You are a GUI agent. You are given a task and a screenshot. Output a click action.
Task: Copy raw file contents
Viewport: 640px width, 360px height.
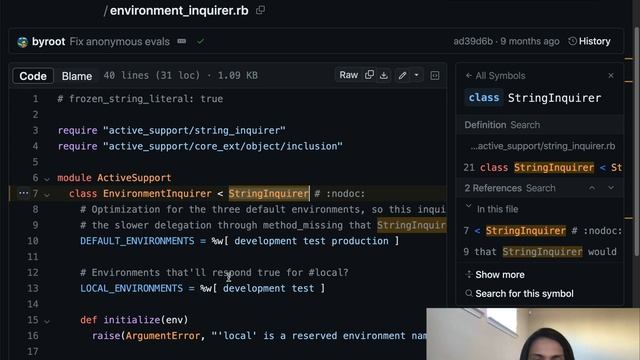click(369, 75)
